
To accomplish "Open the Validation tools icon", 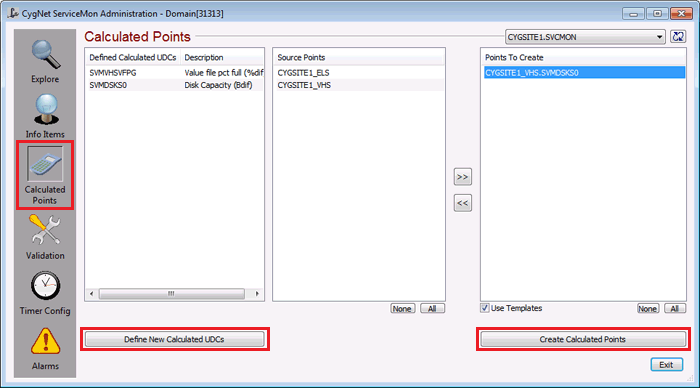I will (x=45, y=230).
